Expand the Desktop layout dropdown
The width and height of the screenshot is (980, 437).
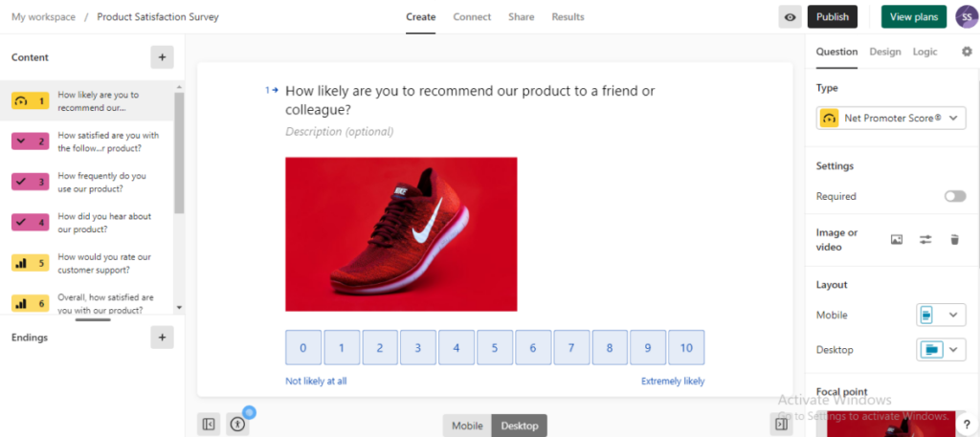pos(941,350)
